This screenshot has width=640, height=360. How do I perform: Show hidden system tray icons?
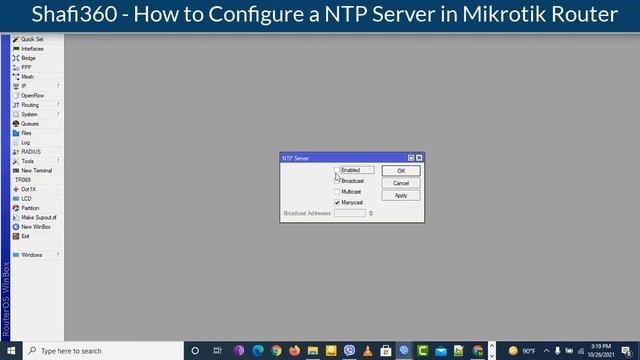point(546,351)
